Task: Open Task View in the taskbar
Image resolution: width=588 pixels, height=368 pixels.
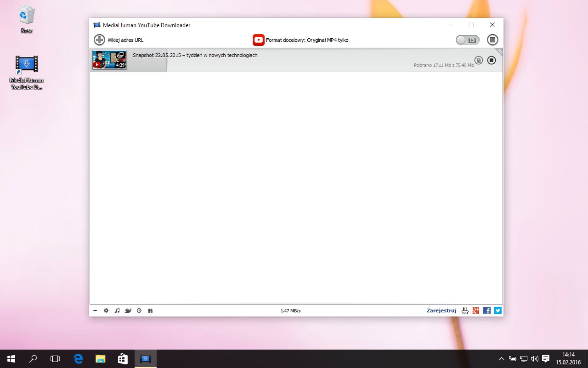Action: (x=55, y=359)
